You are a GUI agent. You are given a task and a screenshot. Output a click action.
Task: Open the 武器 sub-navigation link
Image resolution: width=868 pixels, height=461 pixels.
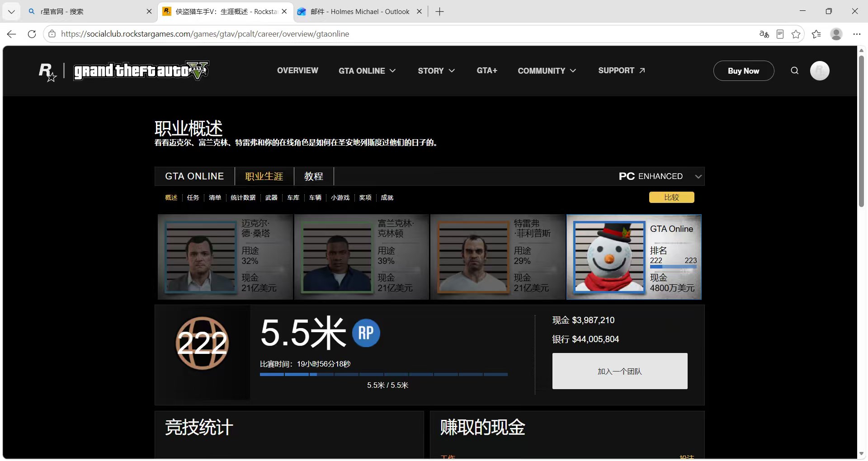pyautogui.click(x=271, y=198)
